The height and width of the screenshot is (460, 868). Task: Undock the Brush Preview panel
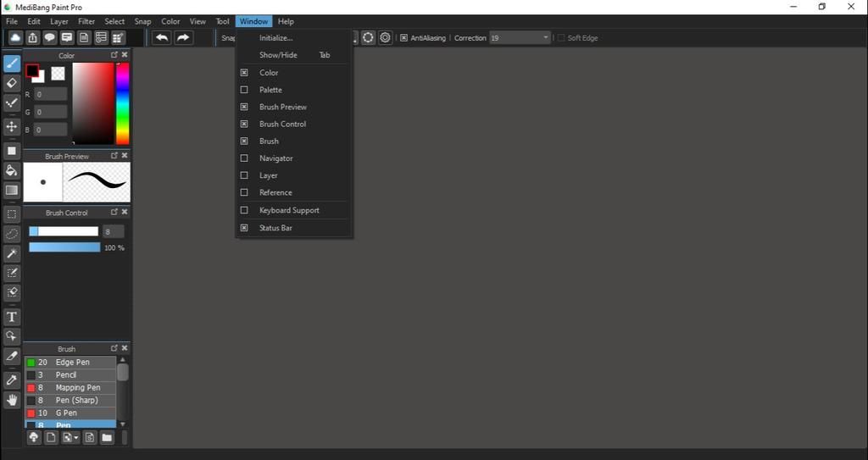click(114, 156)
